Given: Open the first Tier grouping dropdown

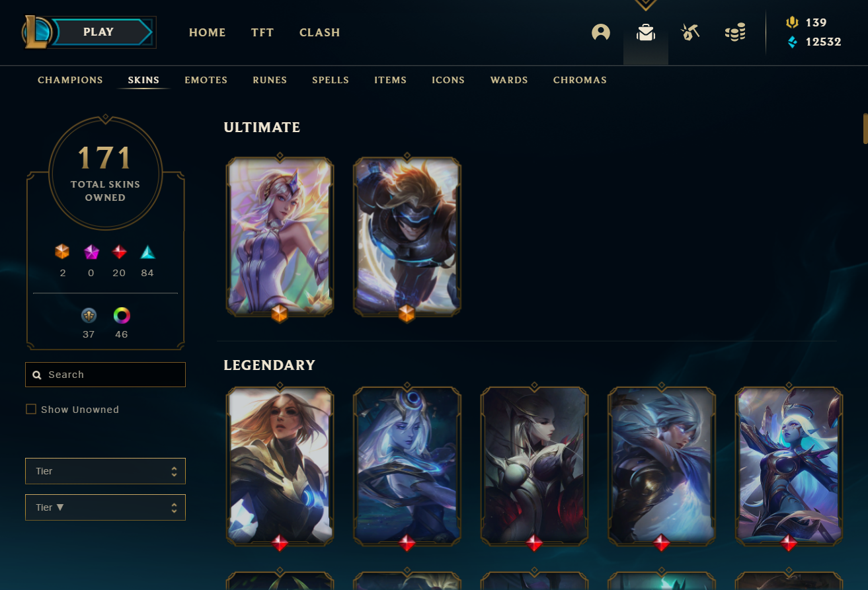Looking at the screenshot, I should (x=105, y=471).
